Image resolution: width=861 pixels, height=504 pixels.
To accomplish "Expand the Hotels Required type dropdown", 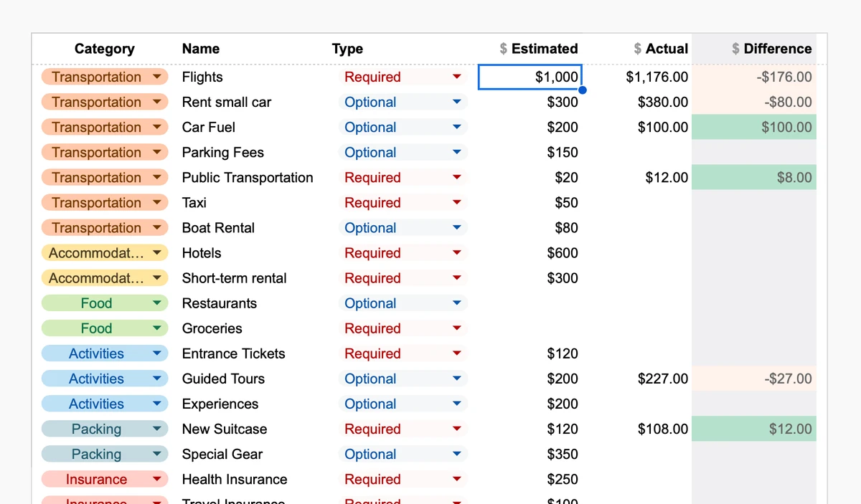I will (x=455, y=252).
